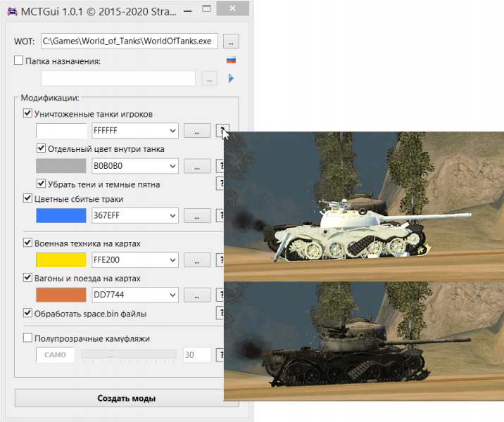Click browse button for WOT executable path
The image size is (504, 422).
232,41
